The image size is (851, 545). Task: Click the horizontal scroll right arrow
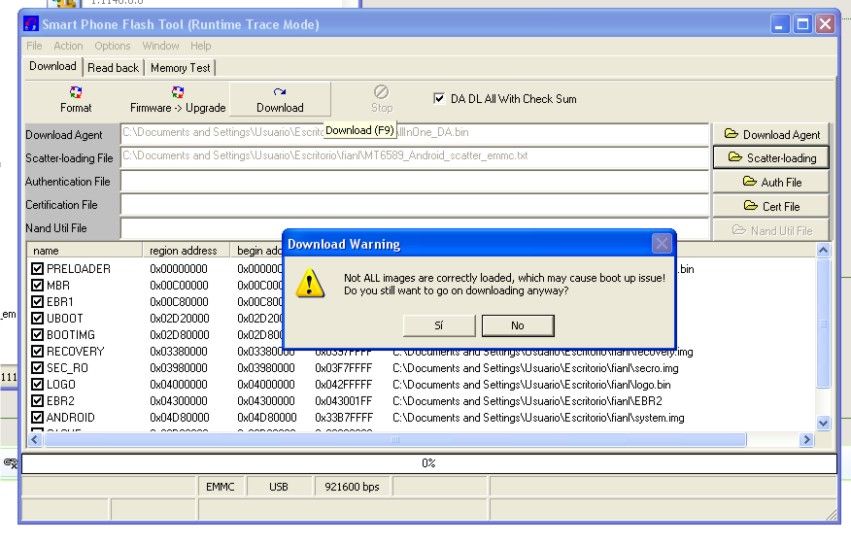(x=806, y=439)
